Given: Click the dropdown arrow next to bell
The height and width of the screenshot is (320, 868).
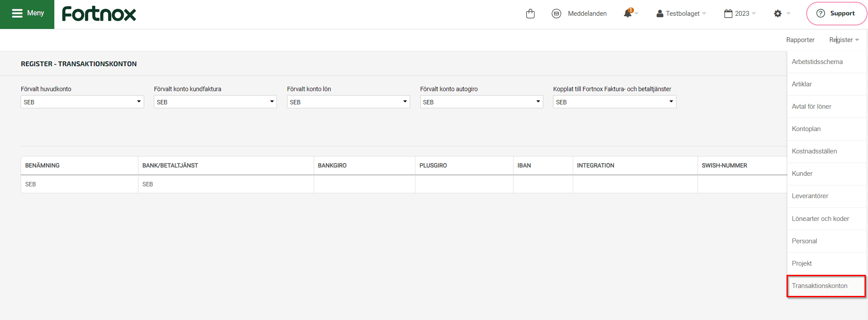Looking at the screenshot, I should pyautogui.click(x=637, y=14).
